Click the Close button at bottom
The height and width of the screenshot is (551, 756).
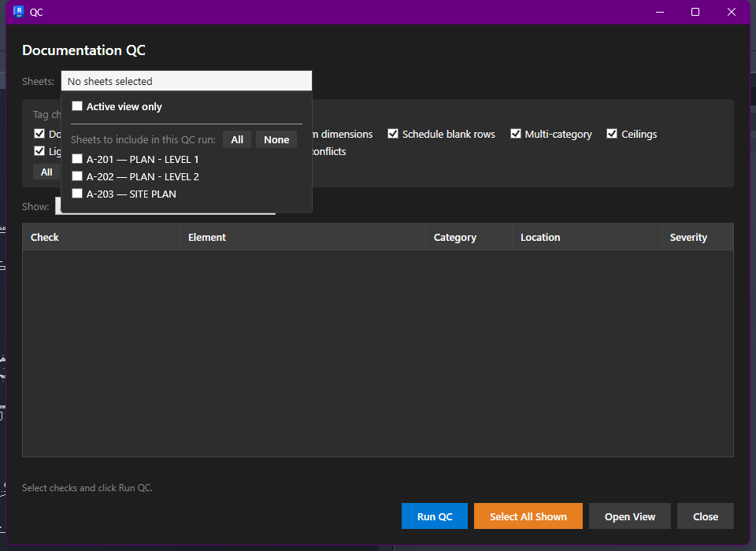point(706,516)
